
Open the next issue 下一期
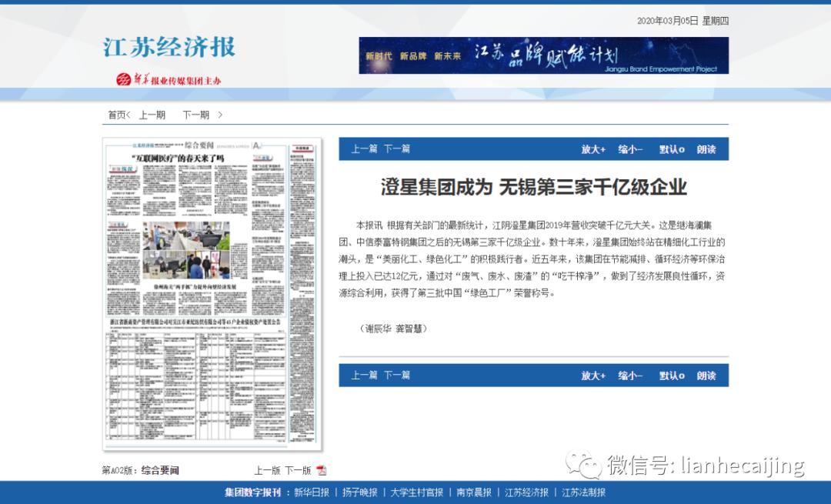197,114
